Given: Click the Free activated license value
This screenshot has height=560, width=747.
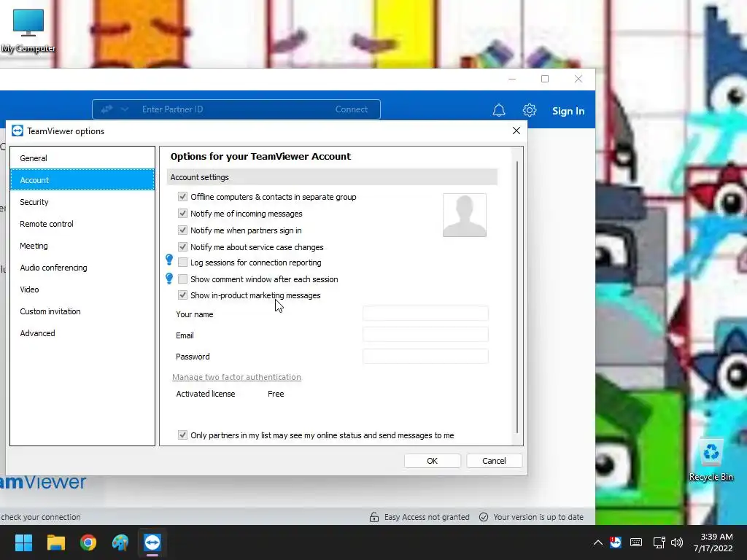Looking at the screenshot, I should [276, 394].
